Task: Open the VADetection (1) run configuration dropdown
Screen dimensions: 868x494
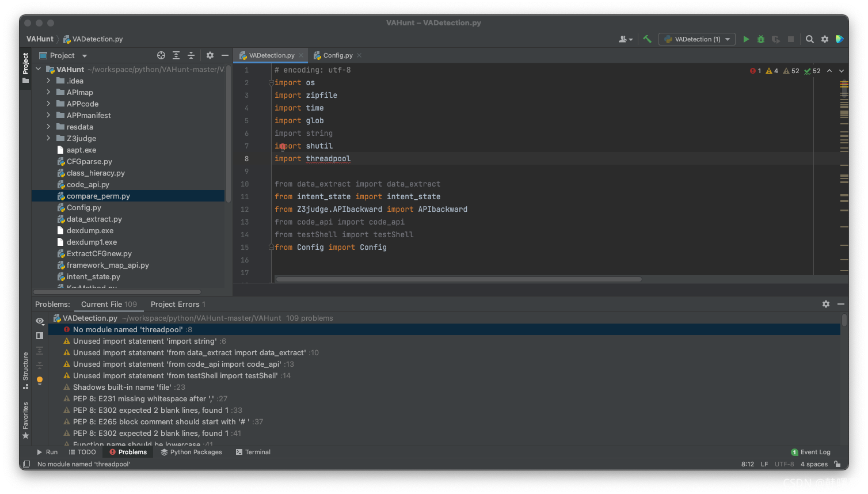Action: click(697, 39)
